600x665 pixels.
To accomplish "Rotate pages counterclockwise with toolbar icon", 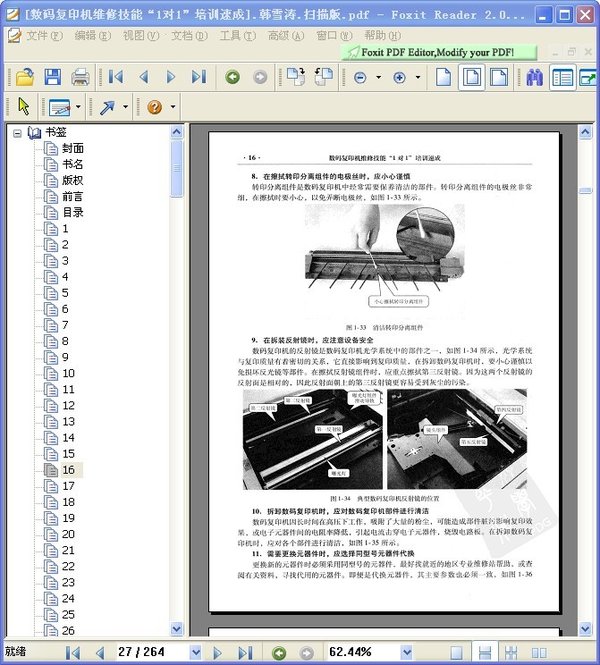I will click(x=324, y=76).
